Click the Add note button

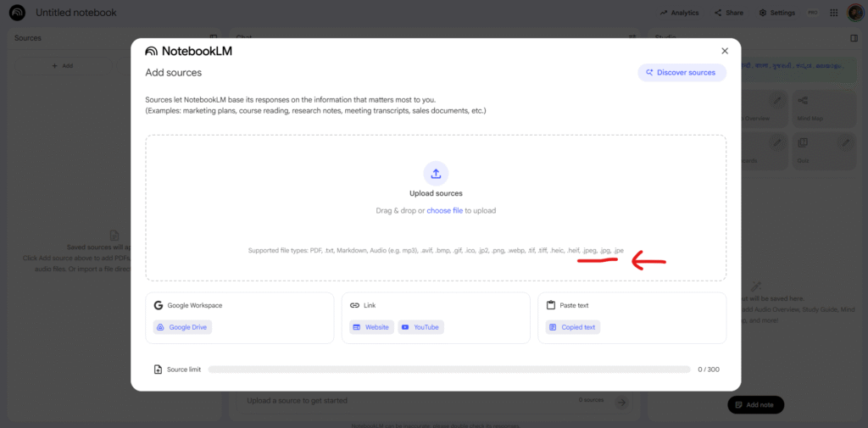click(x=755, y=405)
